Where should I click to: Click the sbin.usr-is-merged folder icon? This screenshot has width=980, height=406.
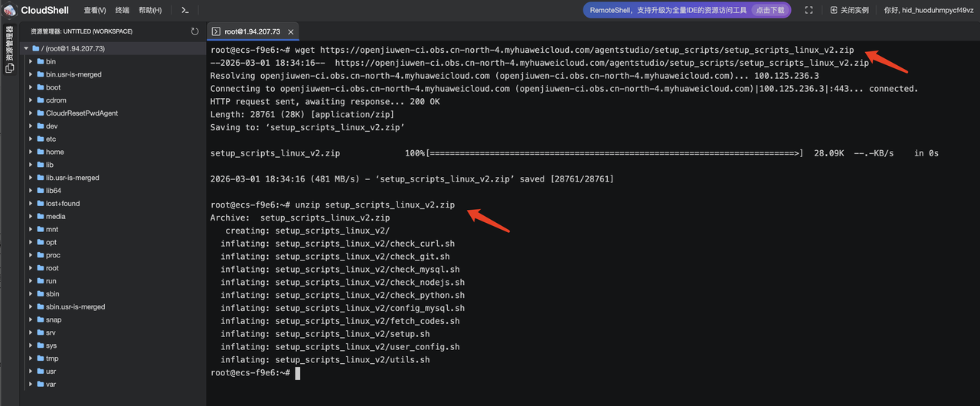[41, 306]
